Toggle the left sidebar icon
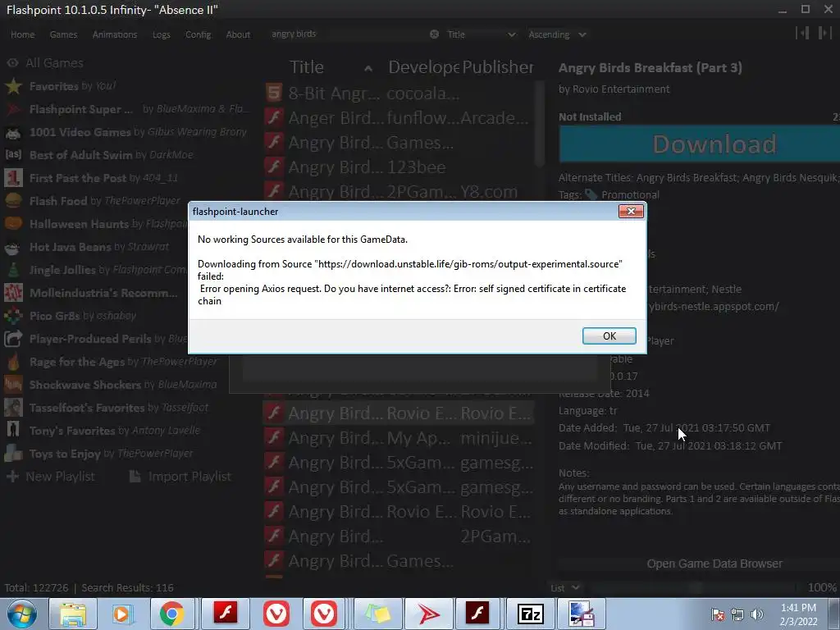The image size is (840, 630). (802, 33)
